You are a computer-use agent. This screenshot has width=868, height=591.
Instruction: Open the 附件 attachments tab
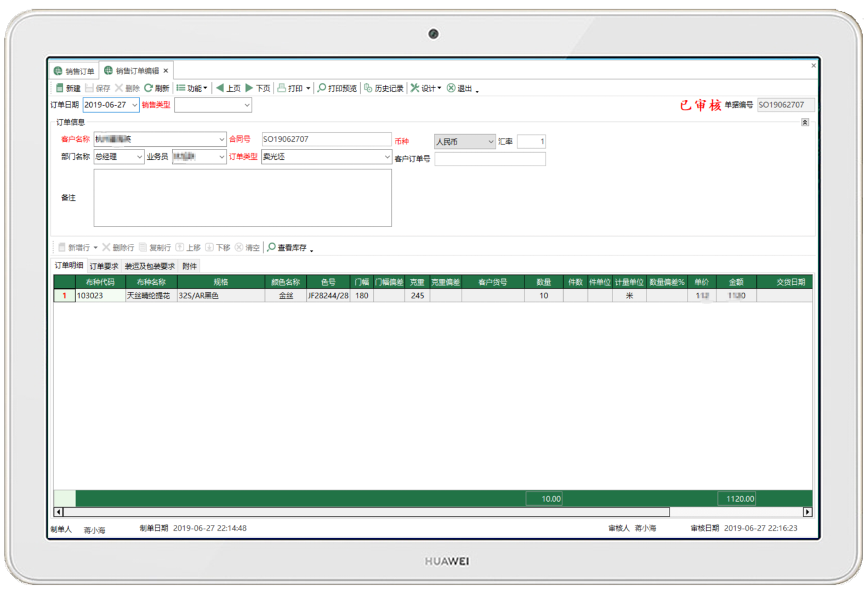tap(189, 266)
